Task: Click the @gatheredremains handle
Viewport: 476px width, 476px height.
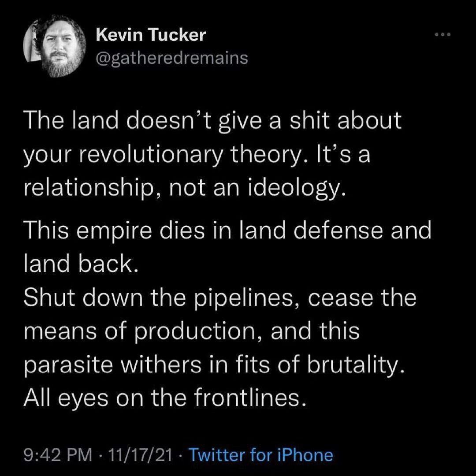Action: pos(171,58)
